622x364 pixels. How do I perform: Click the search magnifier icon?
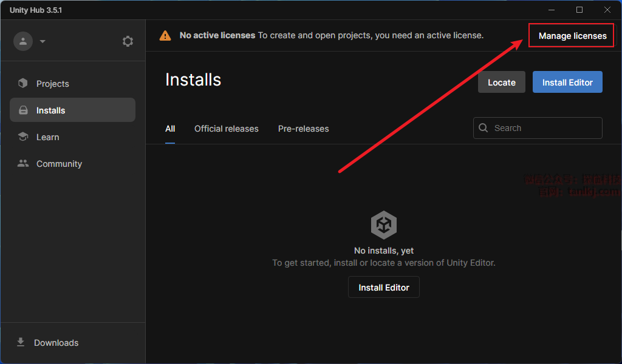(x=484, y=128)
